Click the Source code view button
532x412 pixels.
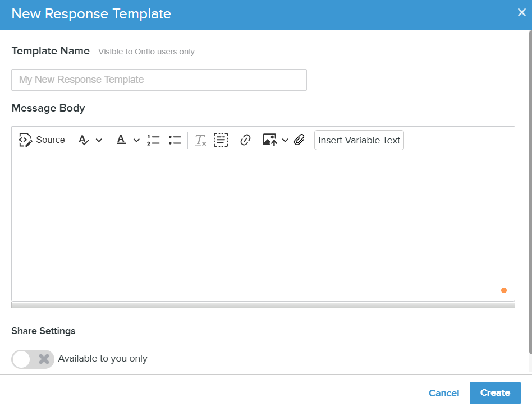[42, 140]
